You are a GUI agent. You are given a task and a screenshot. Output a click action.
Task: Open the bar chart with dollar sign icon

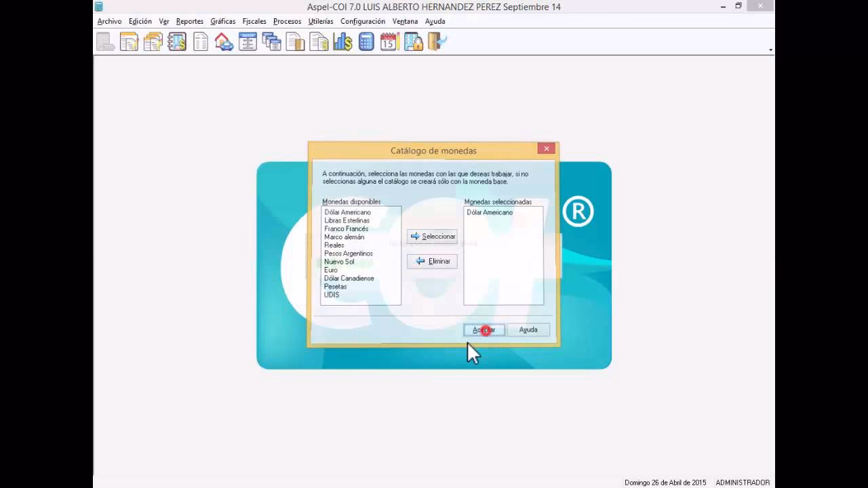pyautogui.click(x=342, y=42)
